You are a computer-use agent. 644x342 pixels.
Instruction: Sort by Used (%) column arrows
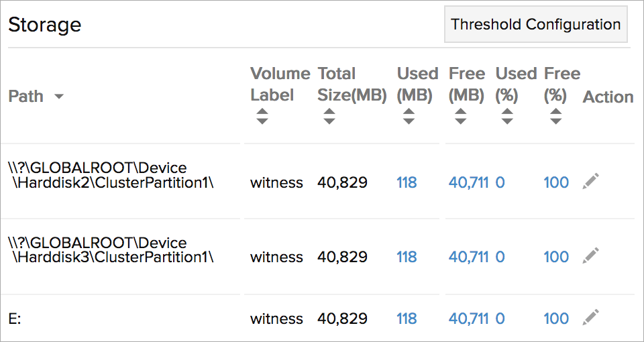tap(507, 115)
